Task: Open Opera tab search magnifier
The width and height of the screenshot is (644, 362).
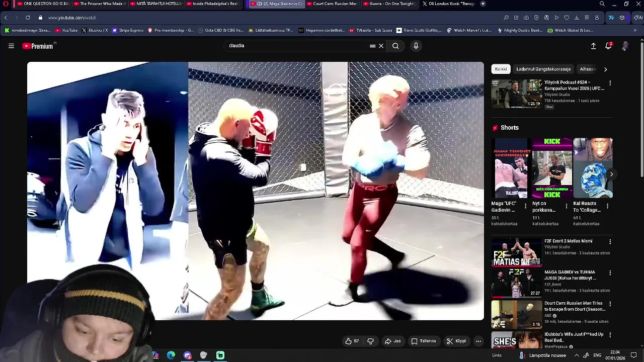Action: [x=602, y=4]
